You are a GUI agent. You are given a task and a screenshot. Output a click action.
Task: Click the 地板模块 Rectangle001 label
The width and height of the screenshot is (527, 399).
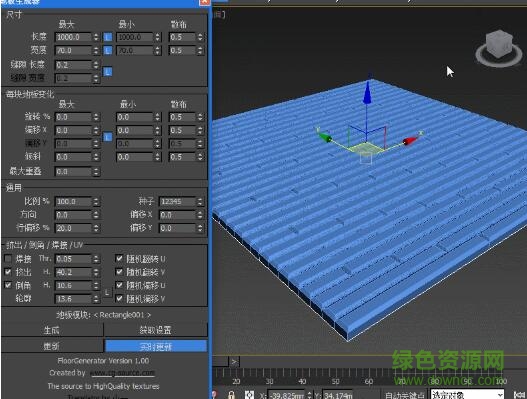coord(104,315)
